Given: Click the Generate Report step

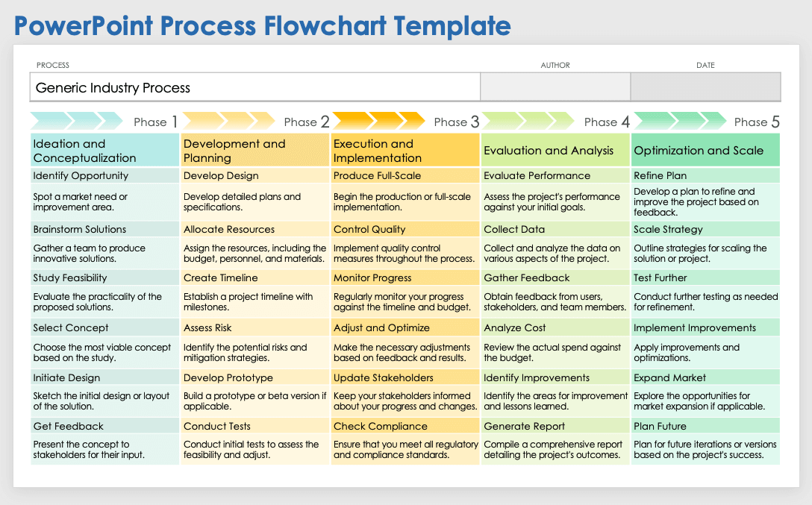Looking at the screenshot, I should [525, 427].
